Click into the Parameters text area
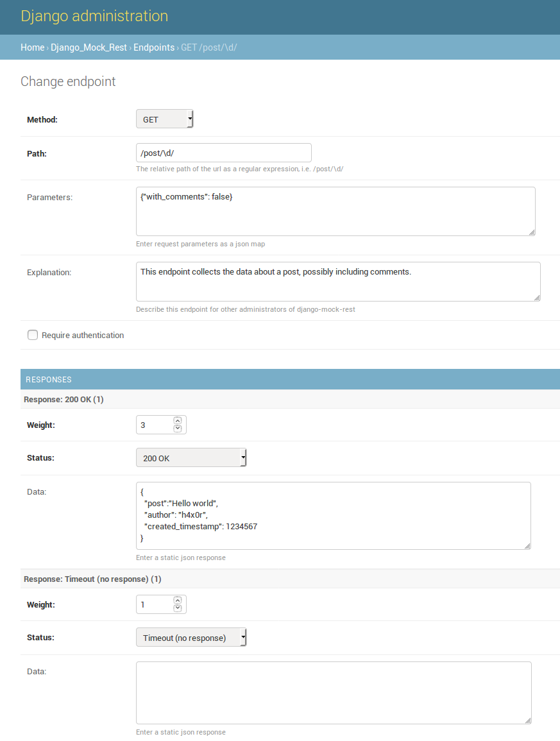Viewport: 560px width, 741px height. (x=335, y=211)
